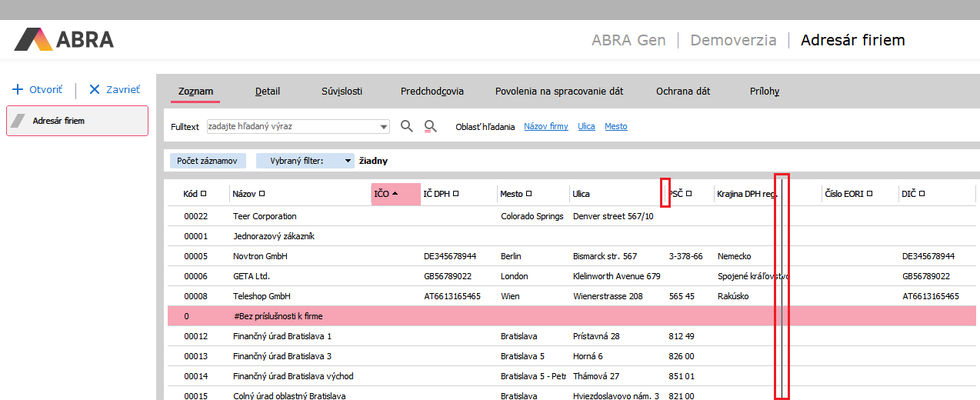Image resolution: width=980 pixels, height=400 pixels.
Task: Go to the Ochrana dát tab
Action: pos(682,91)
